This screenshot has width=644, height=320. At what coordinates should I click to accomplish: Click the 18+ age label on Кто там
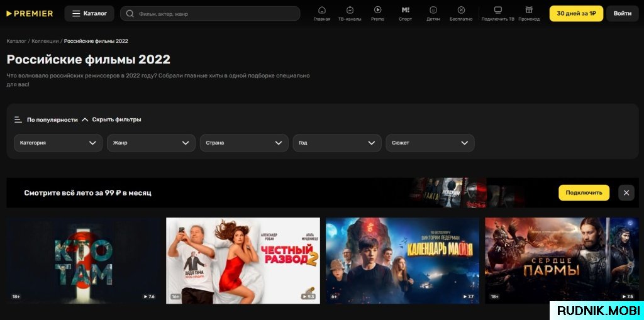pos(16,296)
